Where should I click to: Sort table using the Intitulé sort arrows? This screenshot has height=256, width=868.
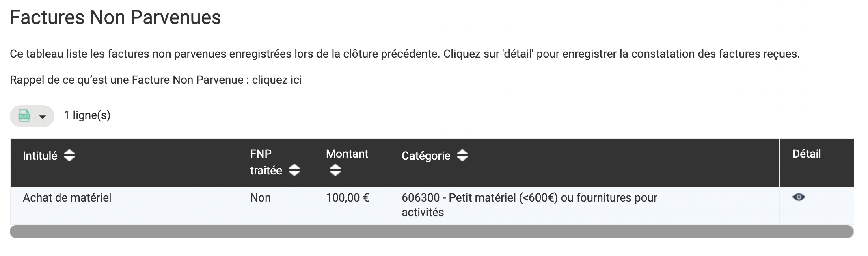pos(69,155)
